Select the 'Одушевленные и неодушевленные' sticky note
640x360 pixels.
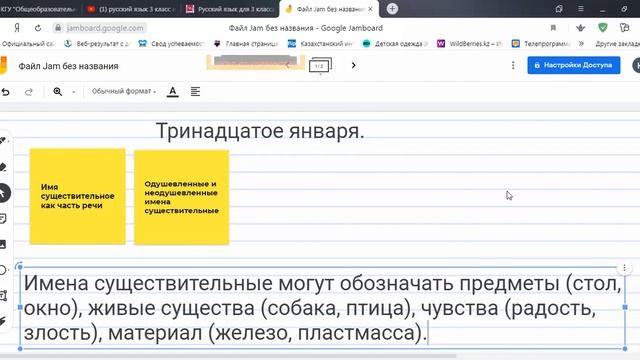click(182, 197)
